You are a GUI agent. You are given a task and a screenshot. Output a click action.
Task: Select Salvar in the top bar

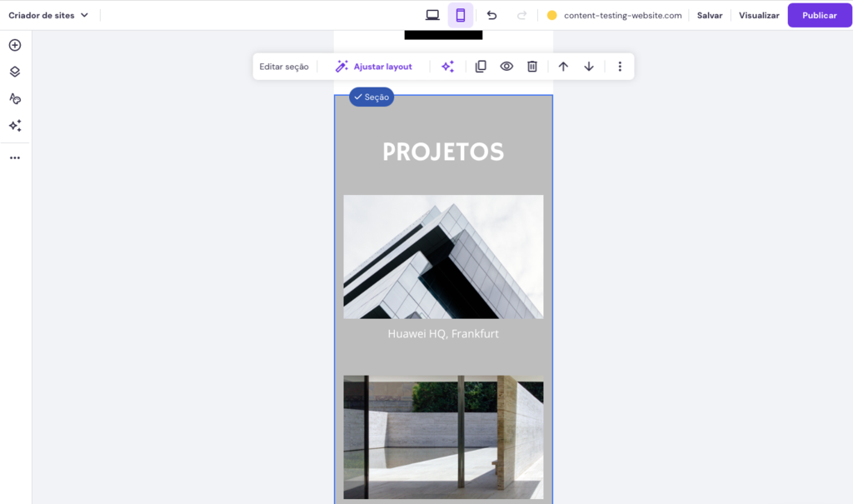pyautogui.click(x=709, y=14)
